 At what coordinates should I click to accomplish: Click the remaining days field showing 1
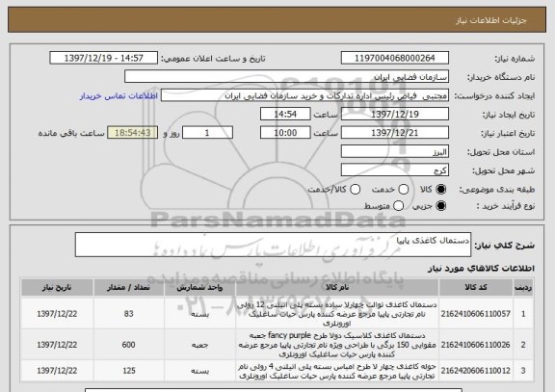[x=207, y=133]
